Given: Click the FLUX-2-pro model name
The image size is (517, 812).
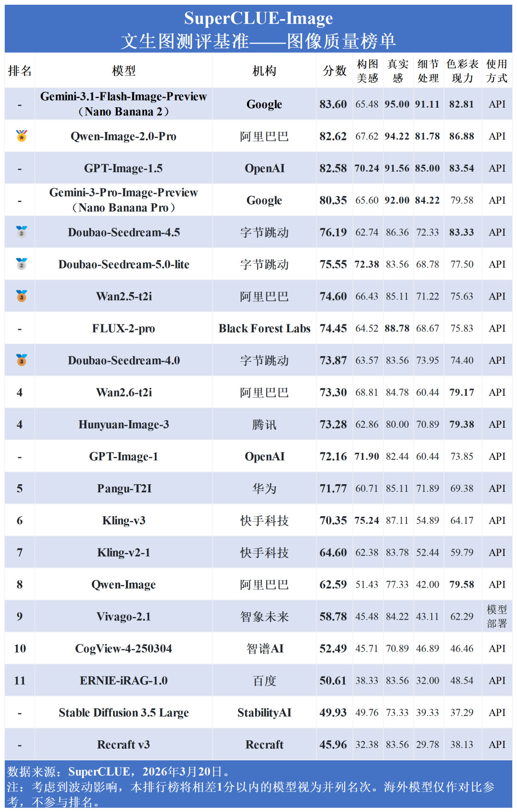Looking at the screenshot, I should pyautogui.click(x=124, y=329).
